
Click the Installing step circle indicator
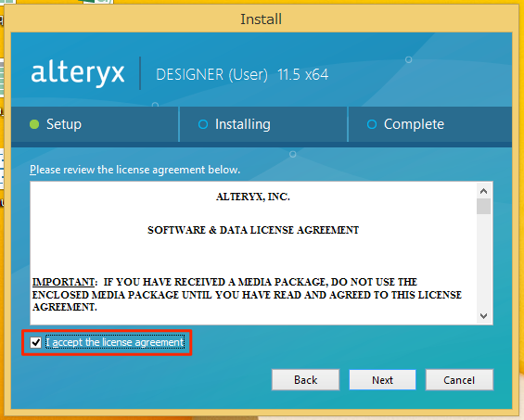[x=203, y=124]
